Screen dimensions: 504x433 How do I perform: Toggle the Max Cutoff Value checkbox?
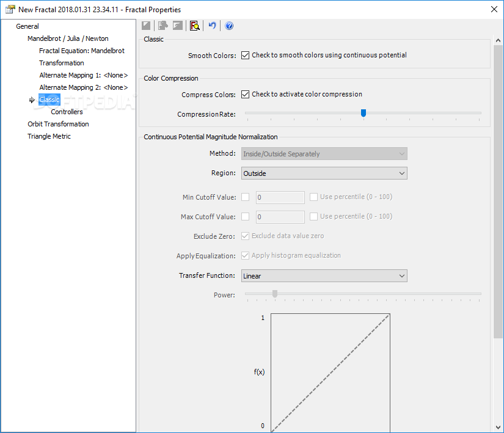pos(245,216)
